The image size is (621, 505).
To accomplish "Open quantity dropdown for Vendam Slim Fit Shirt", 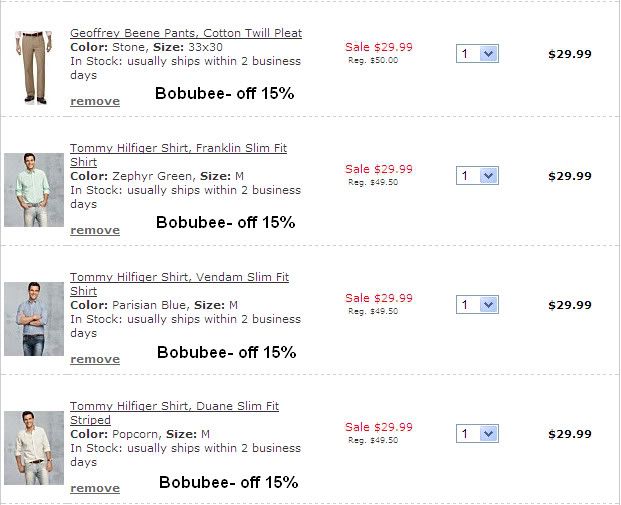I will (x=477, y=305).
